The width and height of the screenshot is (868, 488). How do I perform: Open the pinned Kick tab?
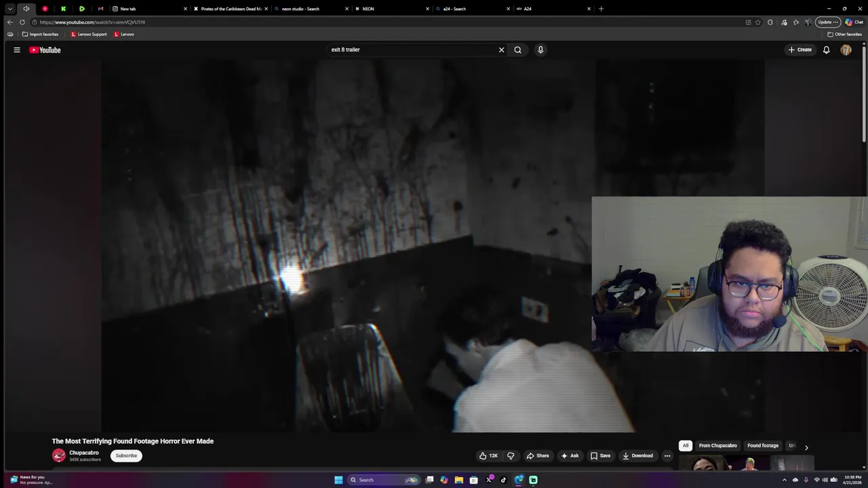click(x=63, y=9)
